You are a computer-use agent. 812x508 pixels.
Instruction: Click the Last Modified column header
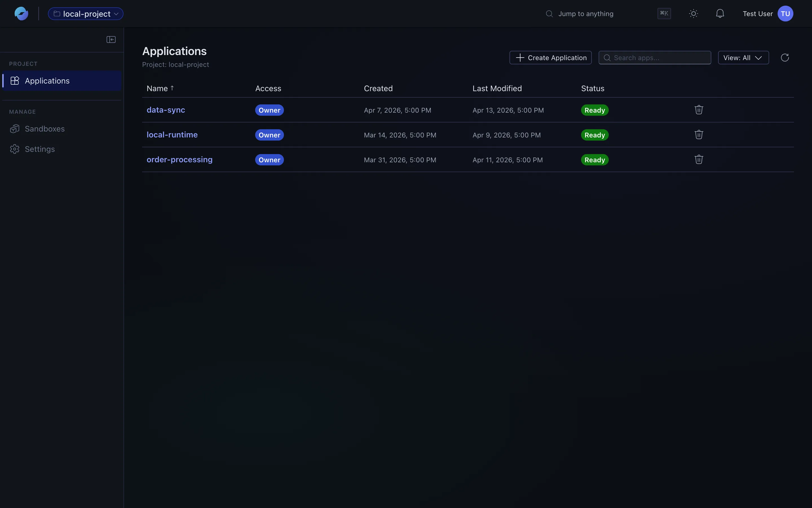tap(497, 88)
